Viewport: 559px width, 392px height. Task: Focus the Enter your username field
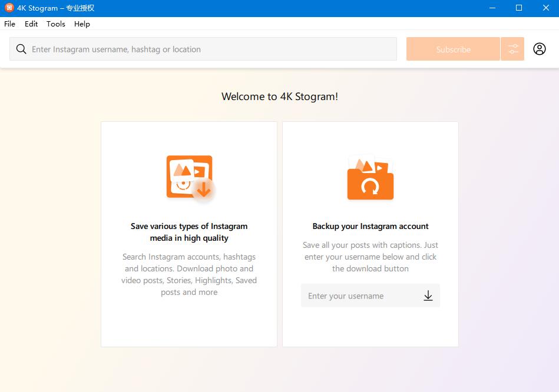pyautogui.click(x=371, y=295)
